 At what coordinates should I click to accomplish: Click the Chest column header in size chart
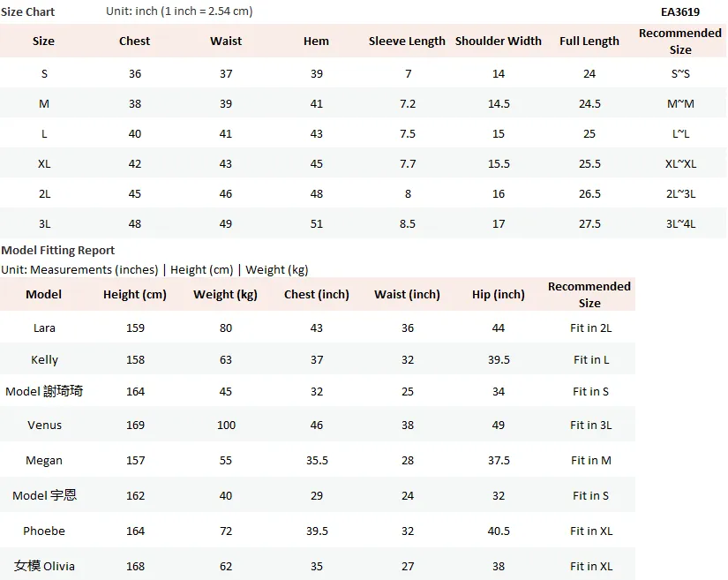tap(135, 41)
